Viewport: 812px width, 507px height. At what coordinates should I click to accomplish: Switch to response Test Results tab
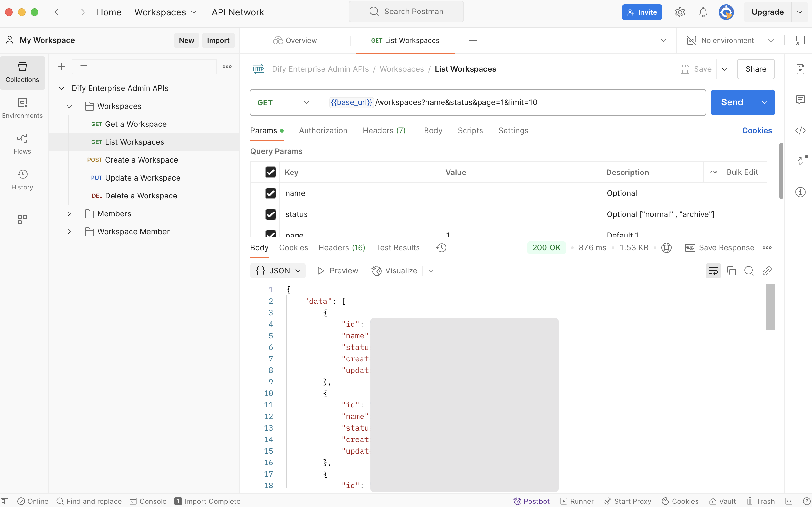397,248
